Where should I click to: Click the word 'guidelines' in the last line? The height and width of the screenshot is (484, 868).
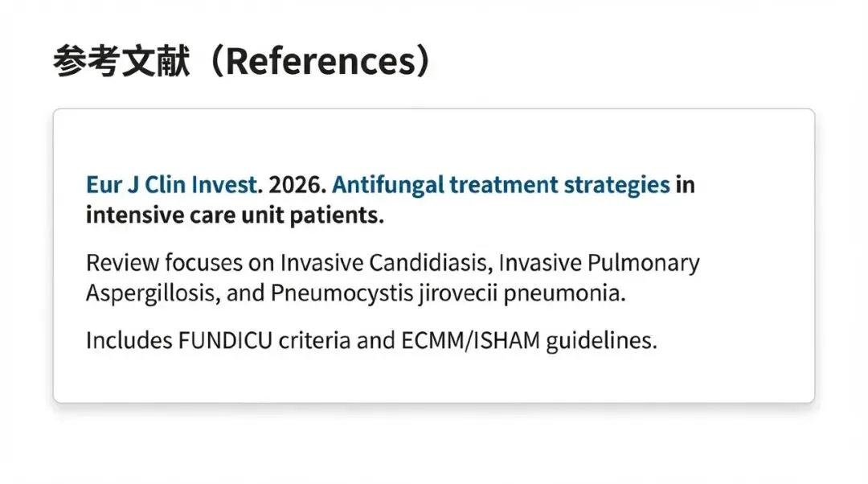pyautogui.click(x=598, y=341)
